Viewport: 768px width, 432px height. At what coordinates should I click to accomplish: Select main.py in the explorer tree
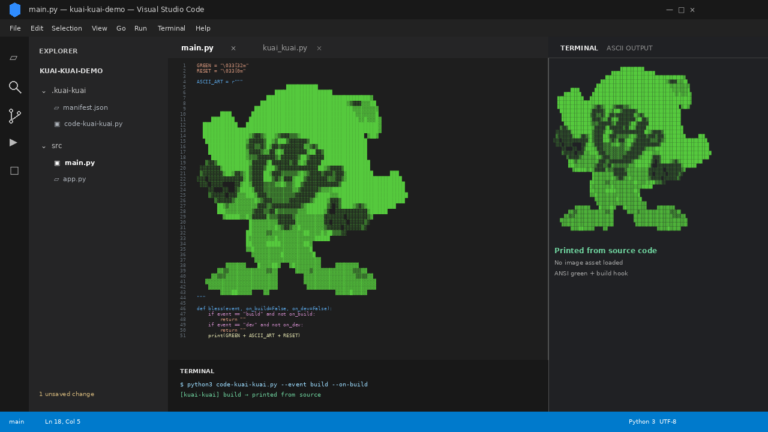[x=80, y=163]
